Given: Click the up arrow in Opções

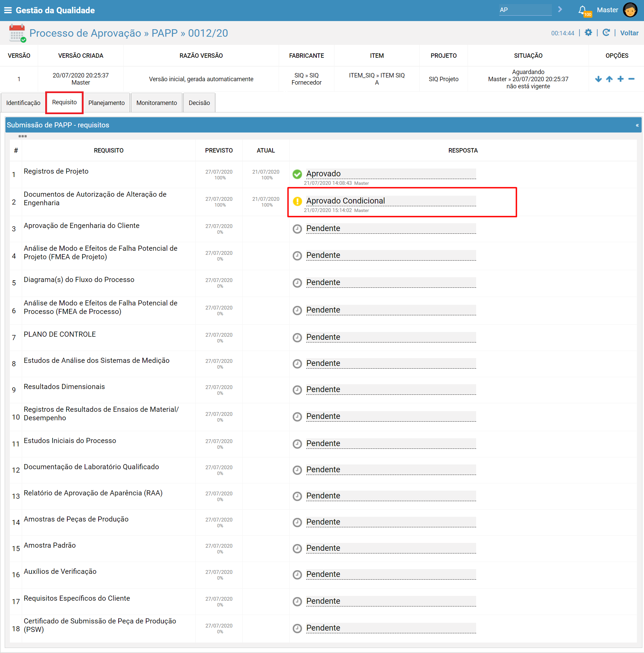Looking at the screenshot, I should (x=609, y=79).
